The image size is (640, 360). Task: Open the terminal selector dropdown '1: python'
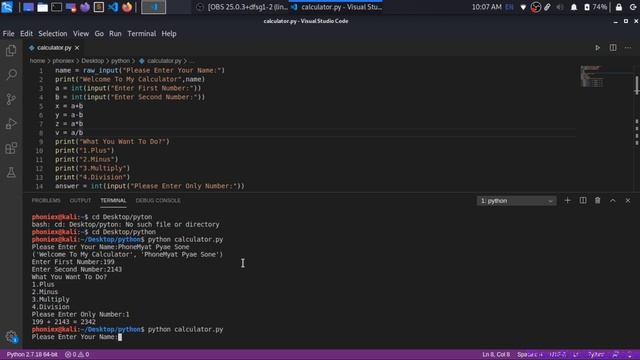516,201
